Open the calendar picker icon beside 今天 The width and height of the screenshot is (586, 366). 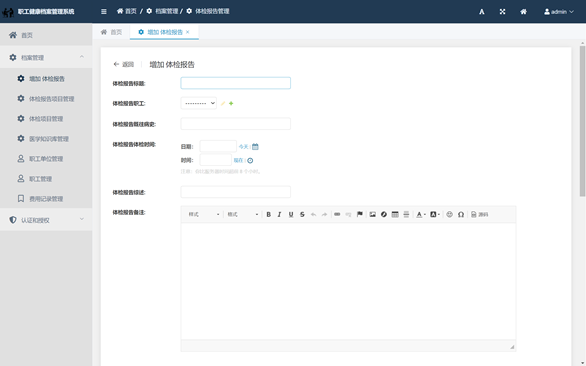tap(255, 147)
